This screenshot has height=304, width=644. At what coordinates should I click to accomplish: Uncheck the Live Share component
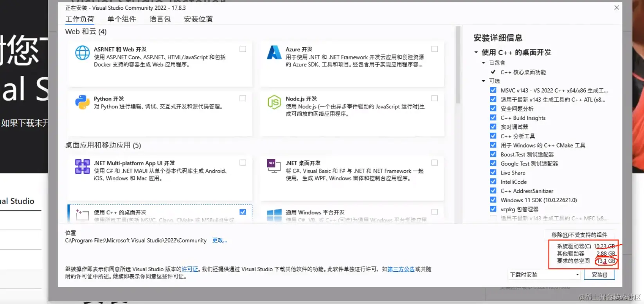[493, 172]
